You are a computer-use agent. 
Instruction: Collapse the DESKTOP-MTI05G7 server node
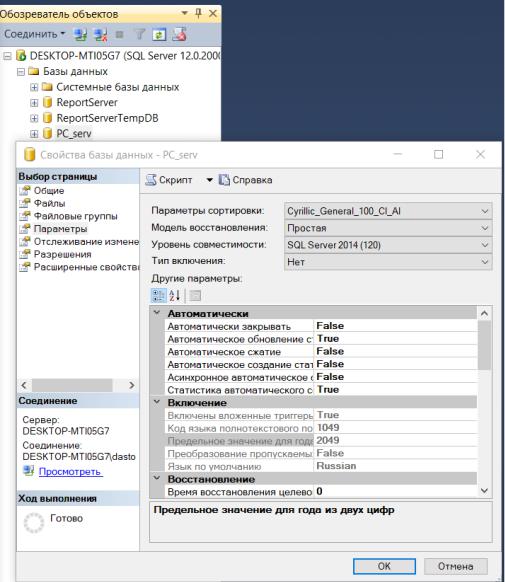click(7, 56)
